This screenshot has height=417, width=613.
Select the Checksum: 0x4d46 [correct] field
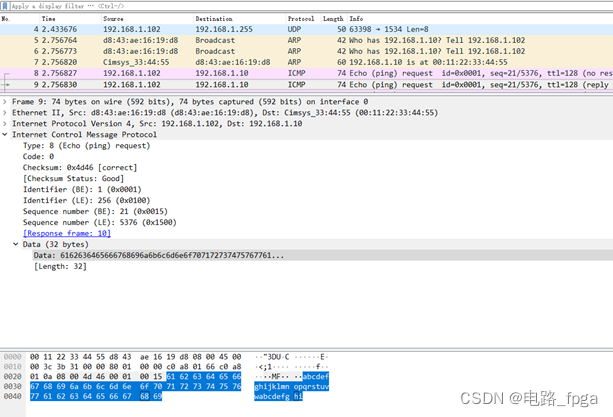click(80, 168)
